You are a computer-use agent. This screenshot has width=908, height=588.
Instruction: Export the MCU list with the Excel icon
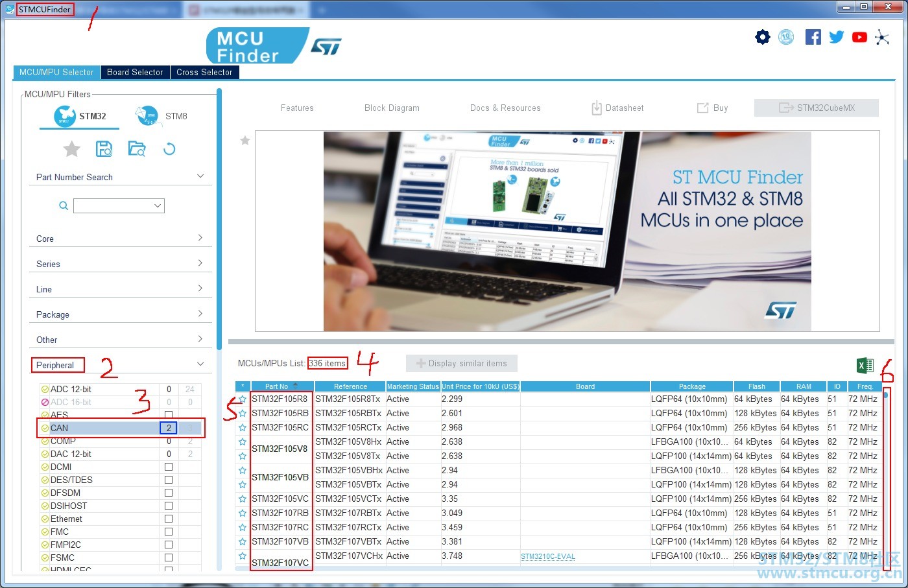[865, 365]
